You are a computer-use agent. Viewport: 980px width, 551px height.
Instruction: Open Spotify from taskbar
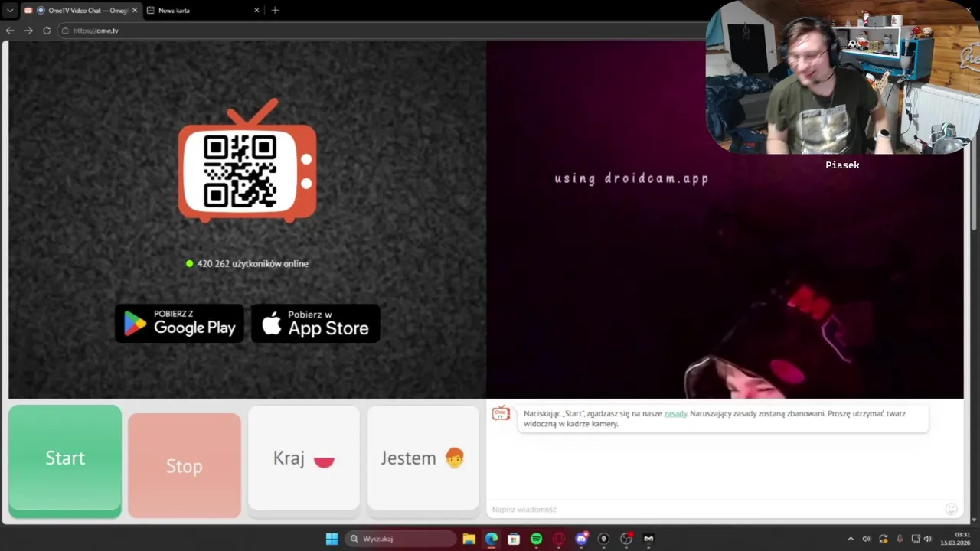(536, 539)
